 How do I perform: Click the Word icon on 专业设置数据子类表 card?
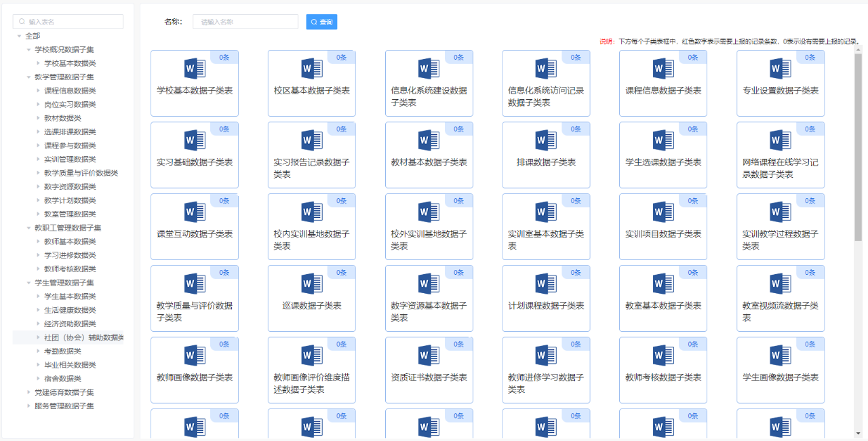click(781, 69)
